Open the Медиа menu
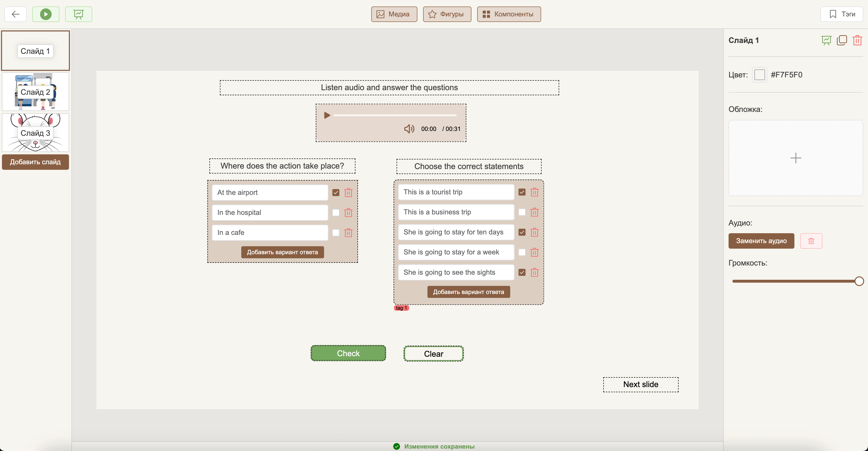The width and height of the screenshot is (868, 451). pyautogui.click(x=394, y=14)
